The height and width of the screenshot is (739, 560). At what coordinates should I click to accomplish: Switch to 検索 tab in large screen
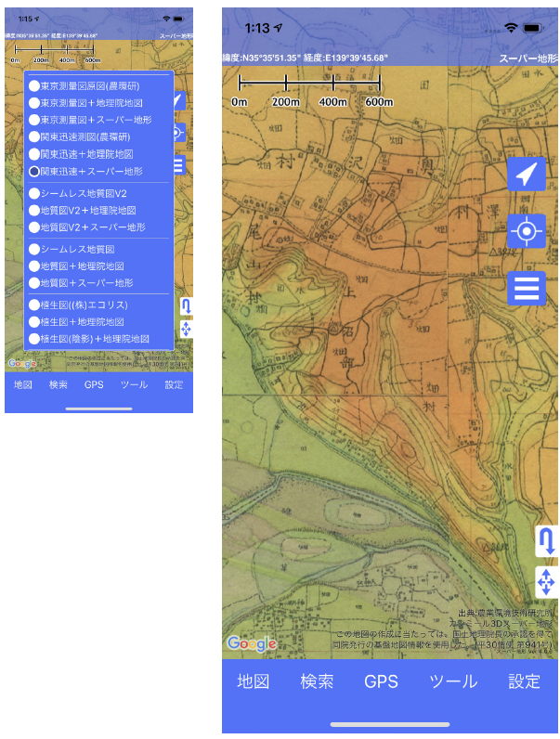[317, 681]
